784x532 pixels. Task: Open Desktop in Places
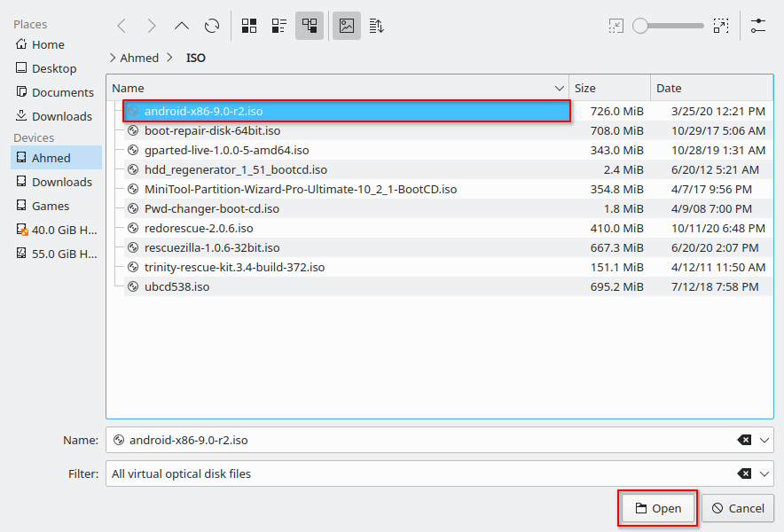54,68
